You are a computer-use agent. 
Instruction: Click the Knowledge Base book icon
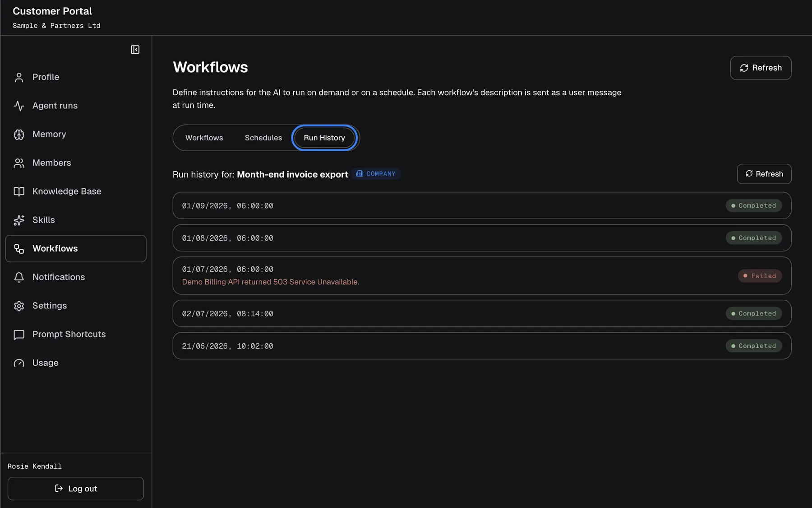[x=19, y=191]
